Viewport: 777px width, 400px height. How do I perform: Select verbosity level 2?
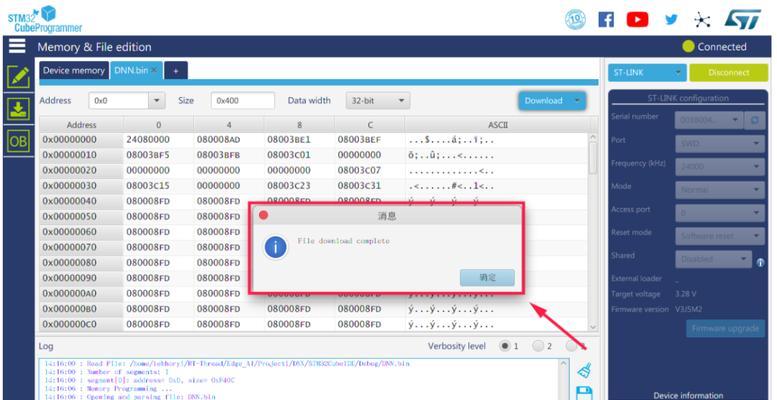538,346
